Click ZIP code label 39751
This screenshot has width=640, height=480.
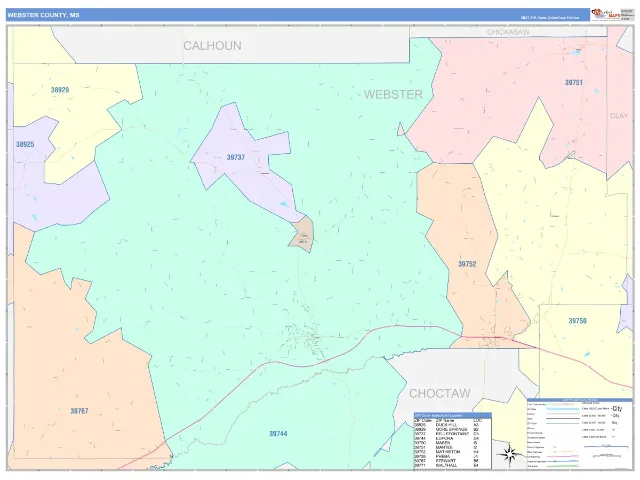[x=573, y=82]
